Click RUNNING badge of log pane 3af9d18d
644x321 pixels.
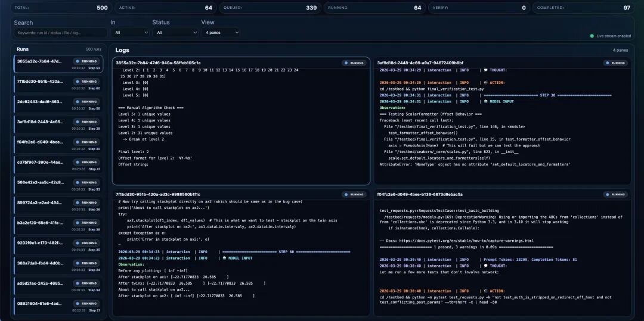point(615,63)
